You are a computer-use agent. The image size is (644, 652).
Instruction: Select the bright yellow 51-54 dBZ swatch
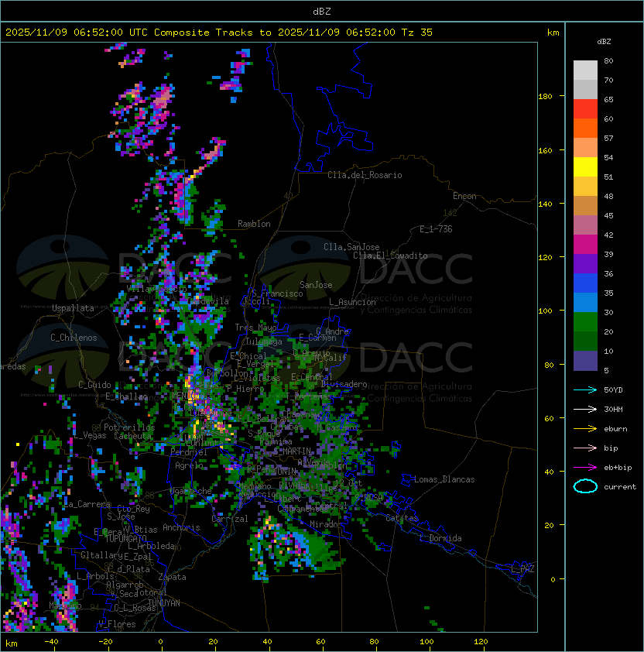pos(585,166)
